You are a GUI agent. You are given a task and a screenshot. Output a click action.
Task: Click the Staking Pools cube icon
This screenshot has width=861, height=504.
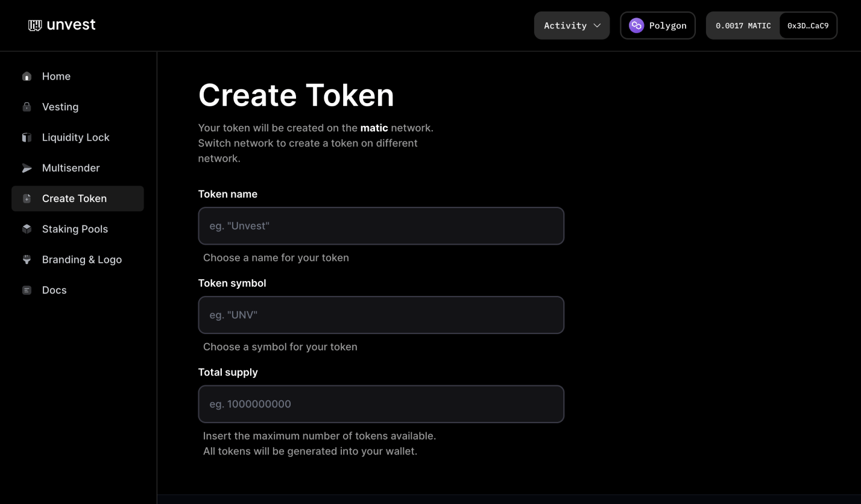pos(27,229)
